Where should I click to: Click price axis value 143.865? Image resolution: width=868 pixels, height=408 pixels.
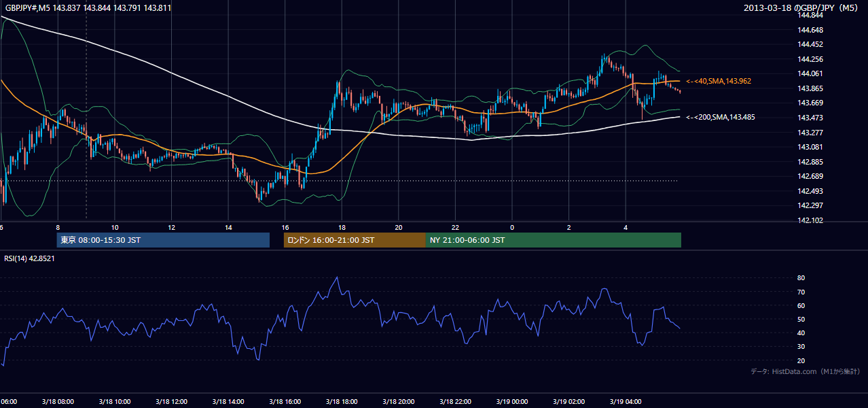click(x=811, y=88)
